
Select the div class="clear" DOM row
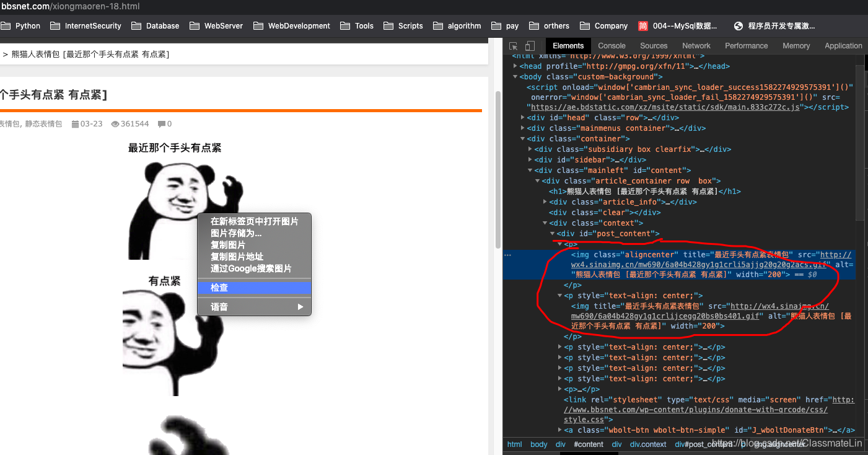pos(604,213)
